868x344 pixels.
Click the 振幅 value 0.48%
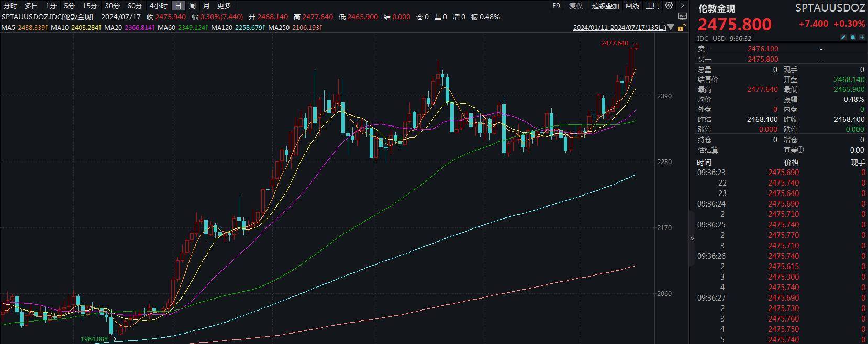pos(854,99)
